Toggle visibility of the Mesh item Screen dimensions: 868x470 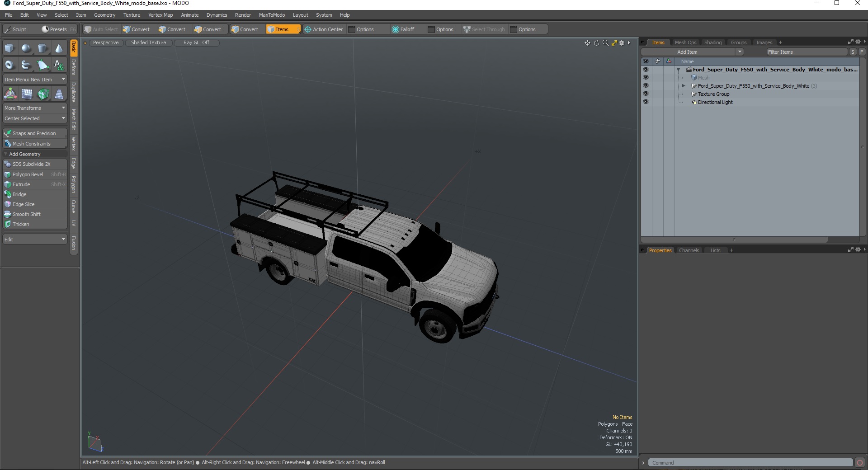click(x=646, y=78)
